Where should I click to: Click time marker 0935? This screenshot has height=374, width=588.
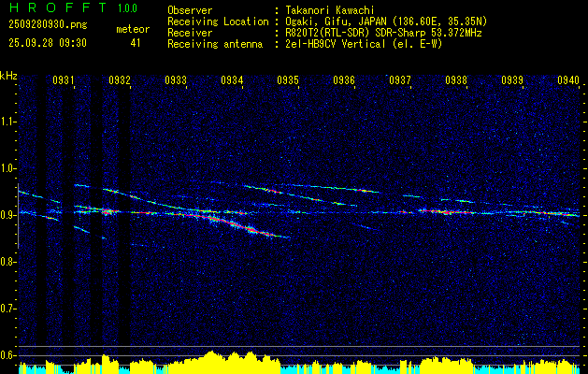(288, 79)
